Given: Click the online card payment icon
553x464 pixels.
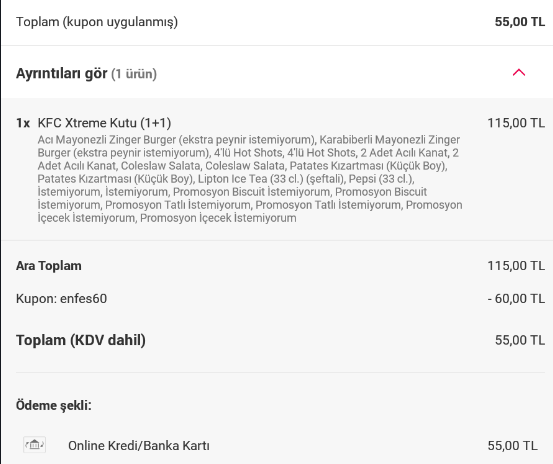Looking at the screenshot, I should point(34,445).
